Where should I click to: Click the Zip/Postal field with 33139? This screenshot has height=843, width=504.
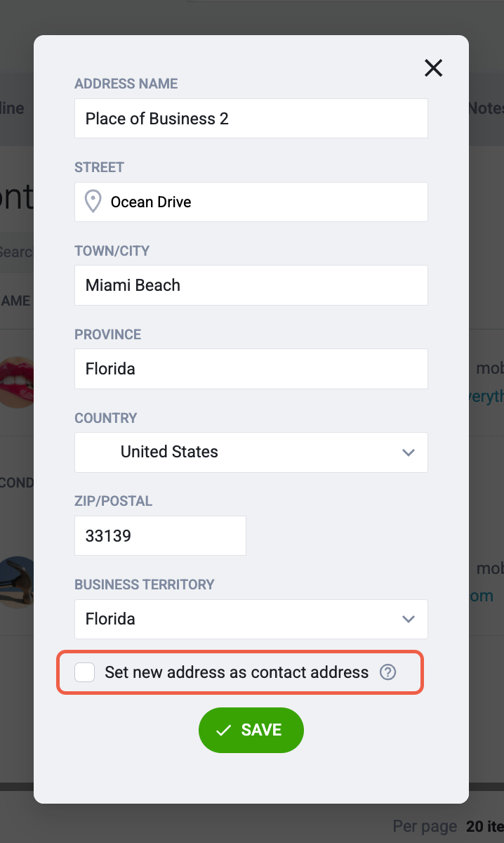(x=161, y=536)
